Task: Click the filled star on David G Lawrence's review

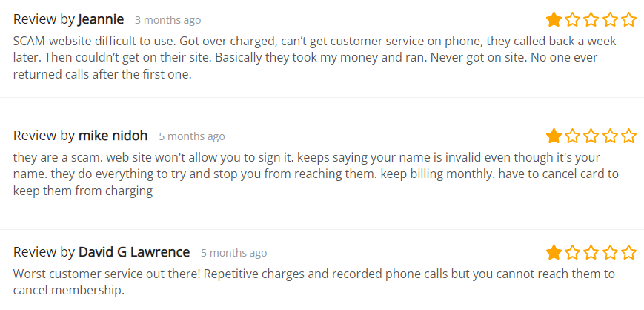Action: (554, 252)
